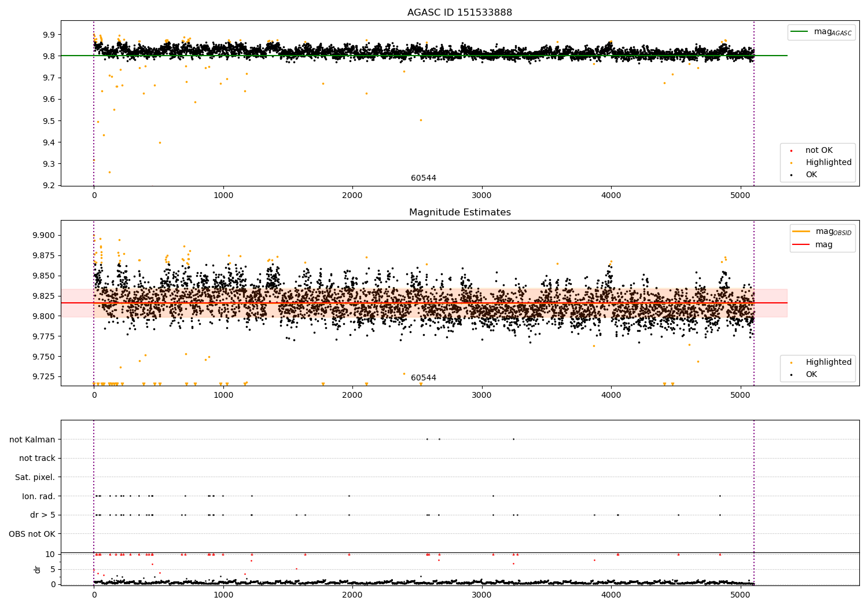
Task: Click the red "not OK" legend marker
Action: 791,151
